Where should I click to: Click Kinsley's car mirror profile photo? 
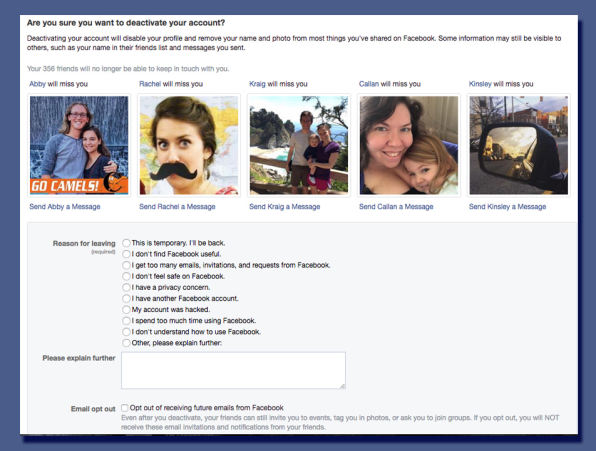519,145
